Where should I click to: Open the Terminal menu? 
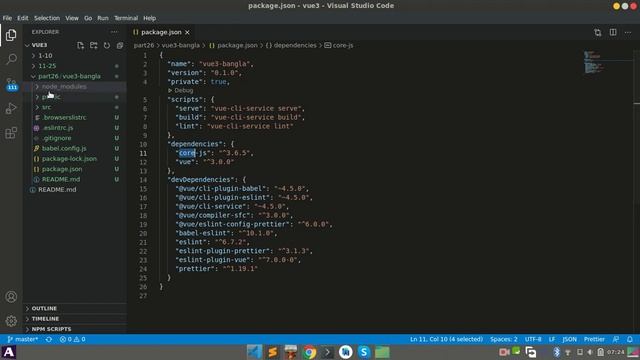pos(126,18)
